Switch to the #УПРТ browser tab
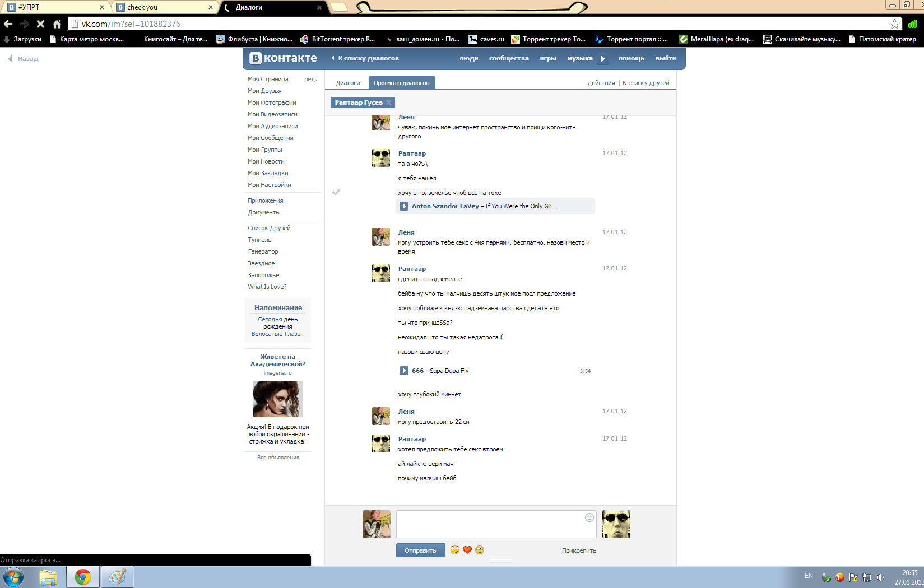Image resolution: width=924 pixels, height=588 pixels. 55,7
